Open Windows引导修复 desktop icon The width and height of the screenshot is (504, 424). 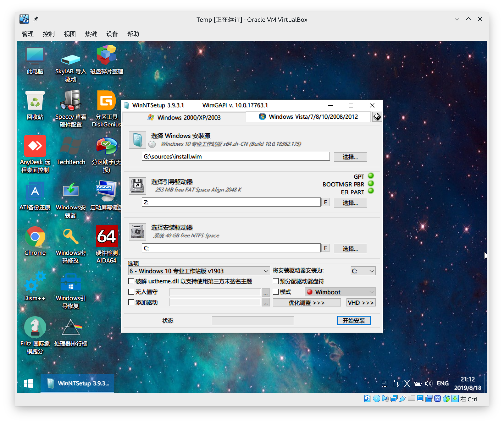tap(70, 291)
